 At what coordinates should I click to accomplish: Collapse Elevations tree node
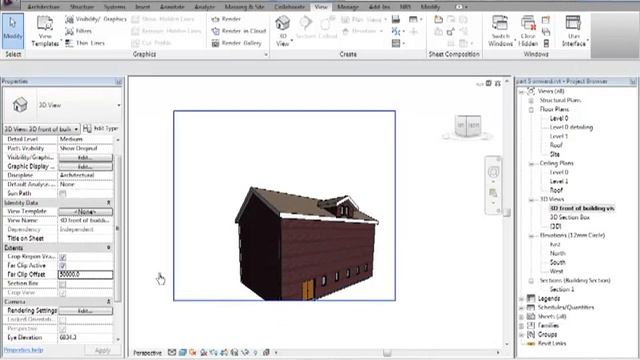tap(531, 236)
